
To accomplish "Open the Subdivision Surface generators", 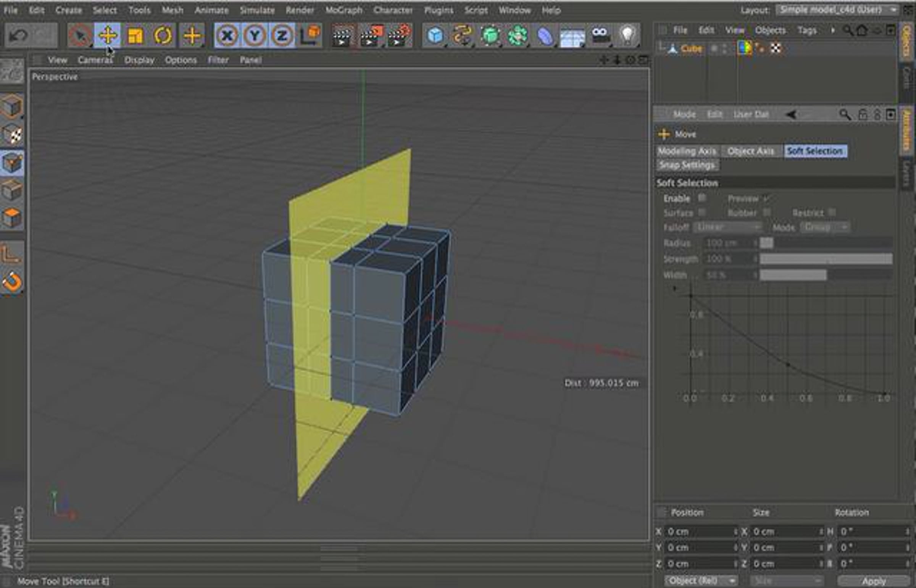I will (x=490, y=35).
